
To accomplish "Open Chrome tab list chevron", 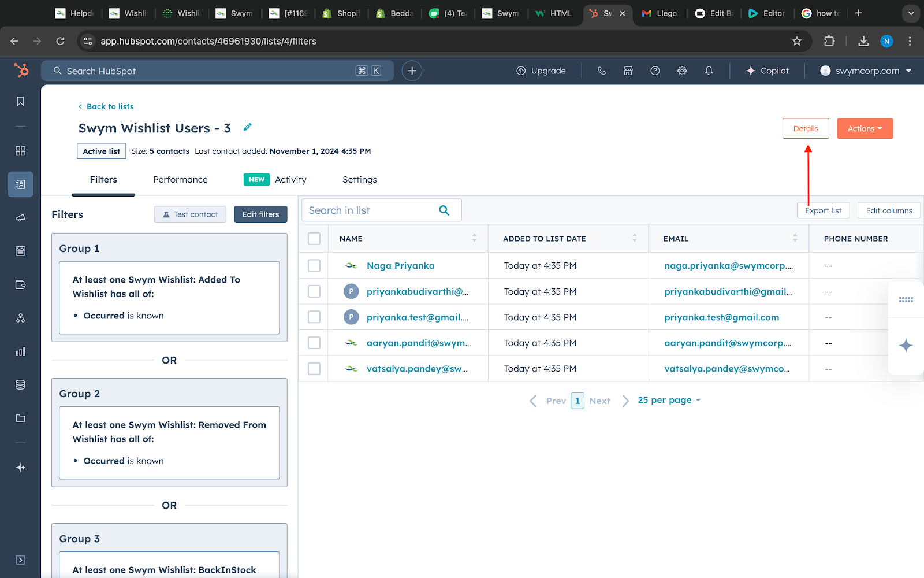I will [x=911, y=13].
